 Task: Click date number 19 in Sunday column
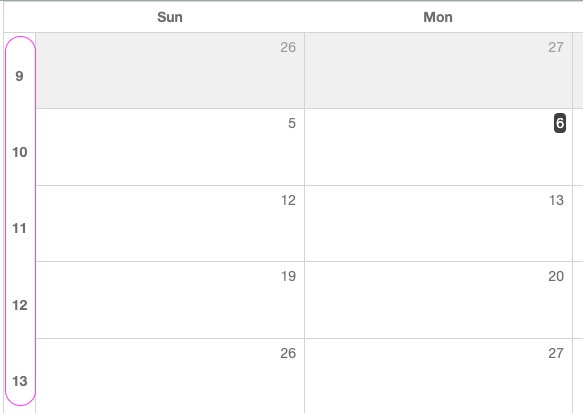288,276
